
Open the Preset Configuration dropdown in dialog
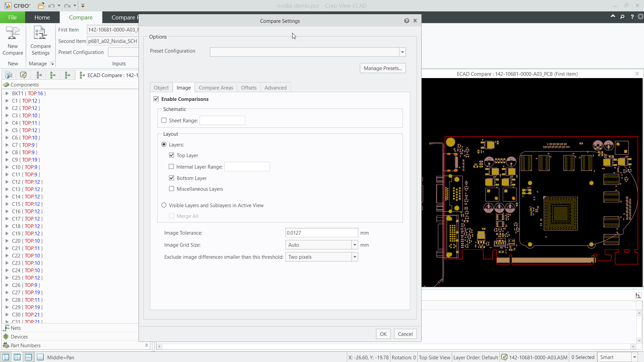402,52
